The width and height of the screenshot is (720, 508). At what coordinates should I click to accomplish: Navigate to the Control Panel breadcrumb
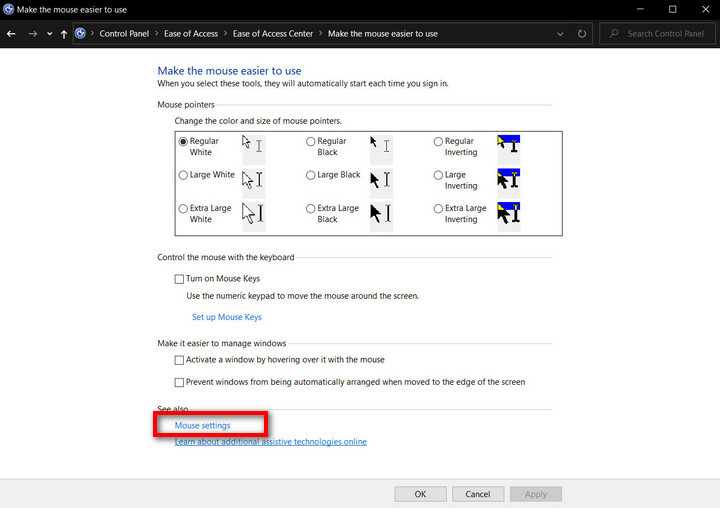[124, 34]
